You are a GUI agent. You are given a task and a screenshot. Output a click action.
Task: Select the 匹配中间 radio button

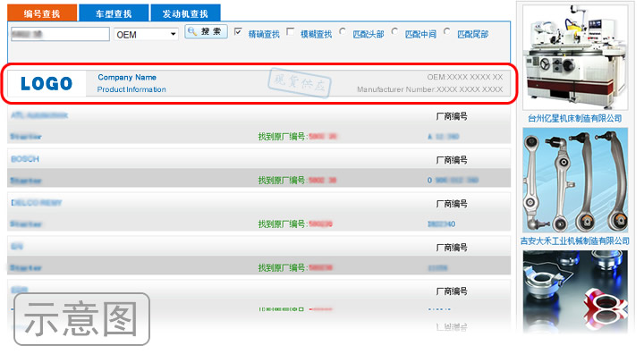pos(394,31)
